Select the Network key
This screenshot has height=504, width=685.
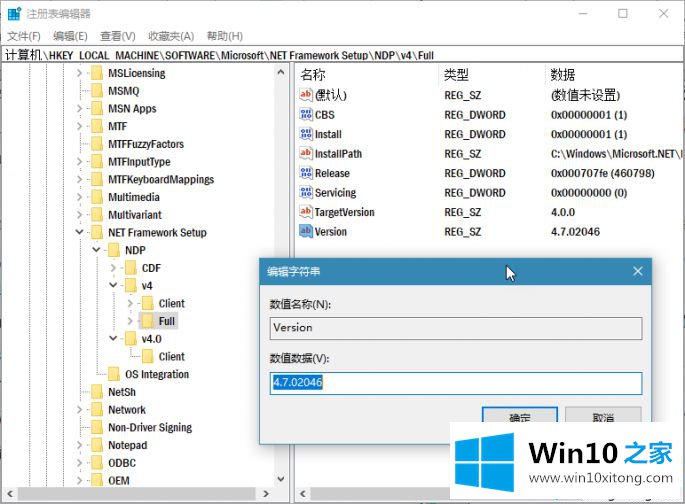point(127,410)
